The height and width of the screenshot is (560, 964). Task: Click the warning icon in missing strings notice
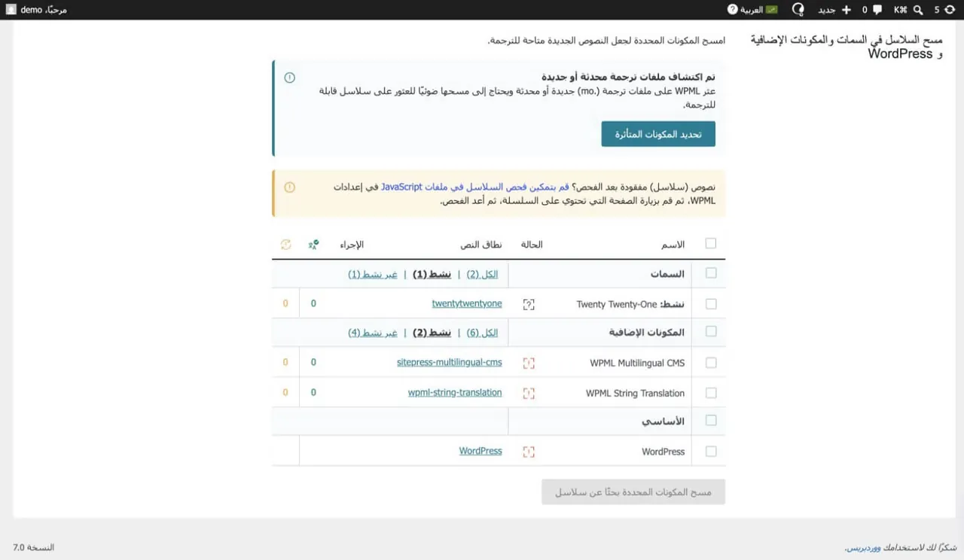(x=289, y=187)
